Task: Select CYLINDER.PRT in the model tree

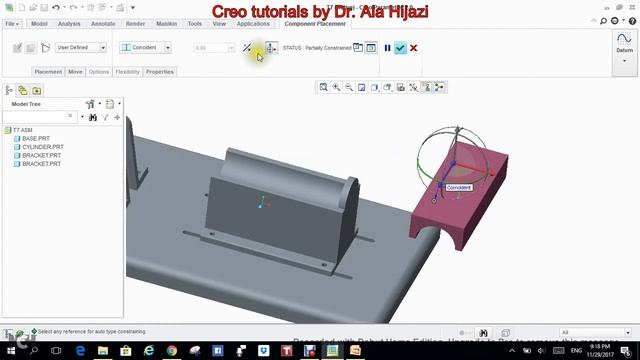Action: [43, 147]
